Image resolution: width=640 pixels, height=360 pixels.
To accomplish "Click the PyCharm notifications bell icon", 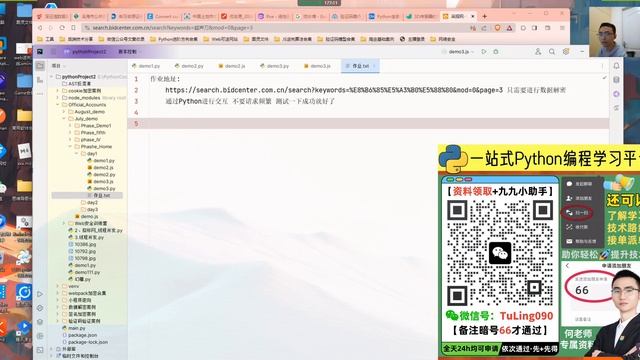I will pyautogui.click(x=616, y=66).
